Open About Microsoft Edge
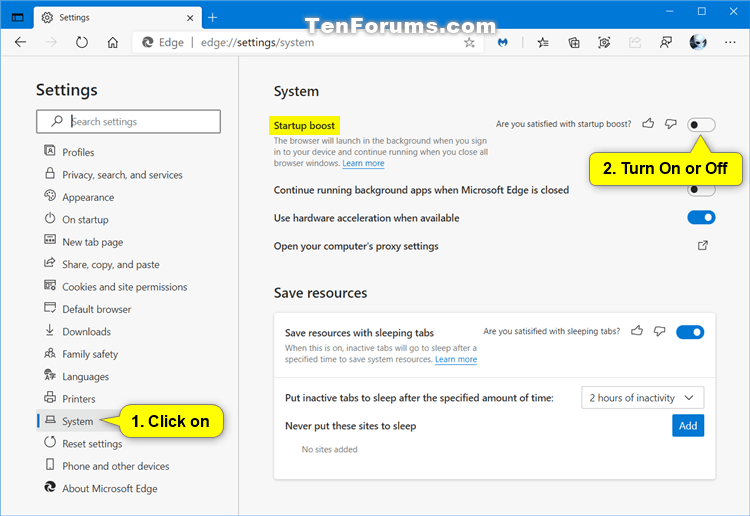Screen dimensions: 750x516 [x=110, y=489]
